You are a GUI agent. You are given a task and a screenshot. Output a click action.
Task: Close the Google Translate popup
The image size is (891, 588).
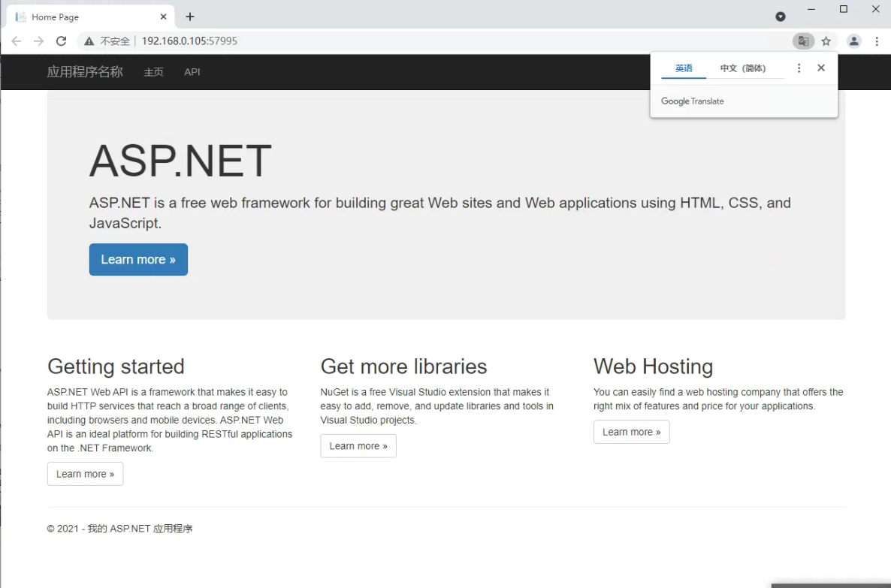click(x=821, y=68)
